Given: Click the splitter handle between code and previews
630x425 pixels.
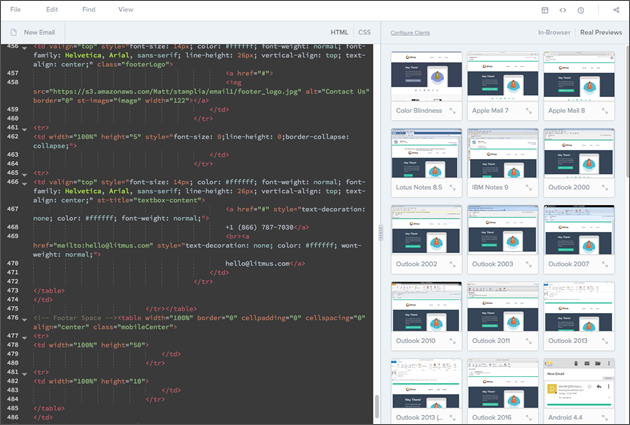Looking at the screenshot, I should 380,233.
